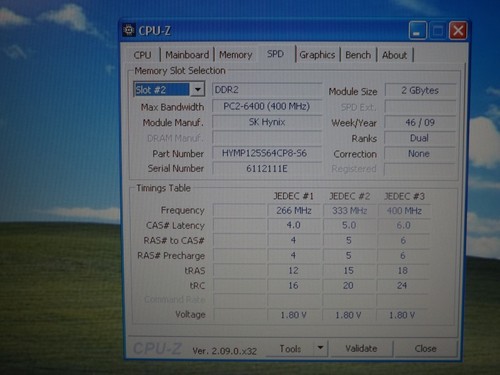
Task: Click the 46 / 09 week/year value
Action: coord(420,122)
